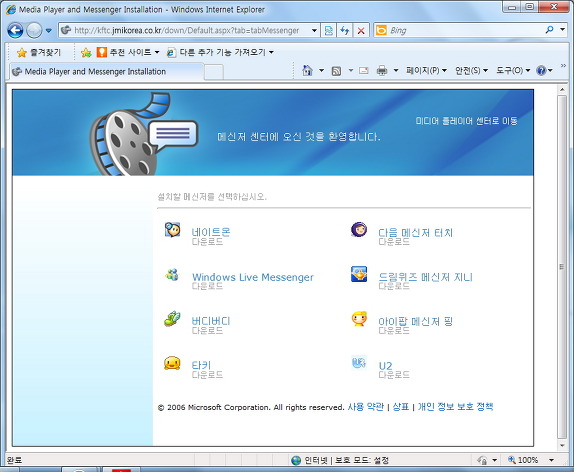The height and width of the screenshot is (472, 574).
Task: Open 개인 정보 보호 정책 privacy link
Action: click(455, 406)
